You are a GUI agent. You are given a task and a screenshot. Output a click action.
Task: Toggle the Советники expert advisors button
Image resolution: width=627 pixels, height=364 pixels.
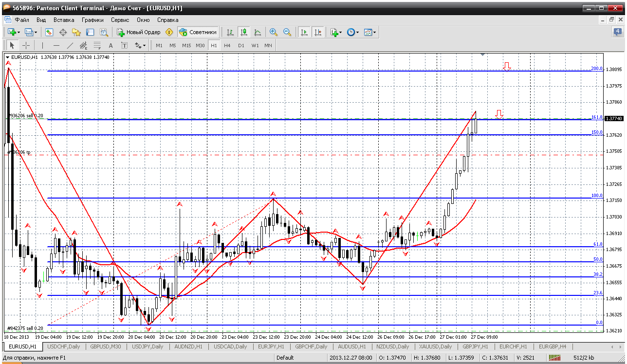198,32
